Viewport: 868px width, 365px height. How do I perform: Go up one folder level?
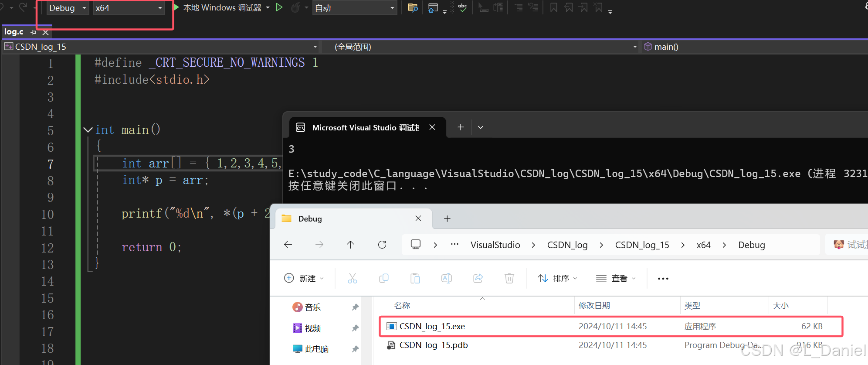pos(350,245)
